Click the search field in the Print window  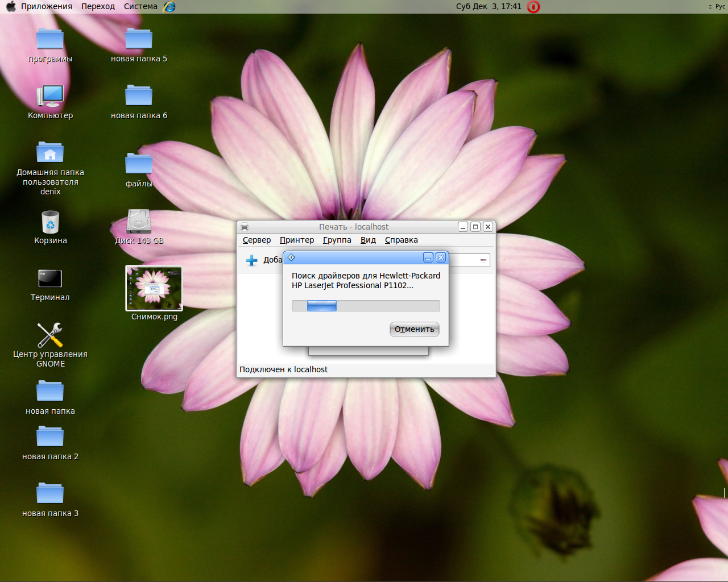[x=469, y=260]
